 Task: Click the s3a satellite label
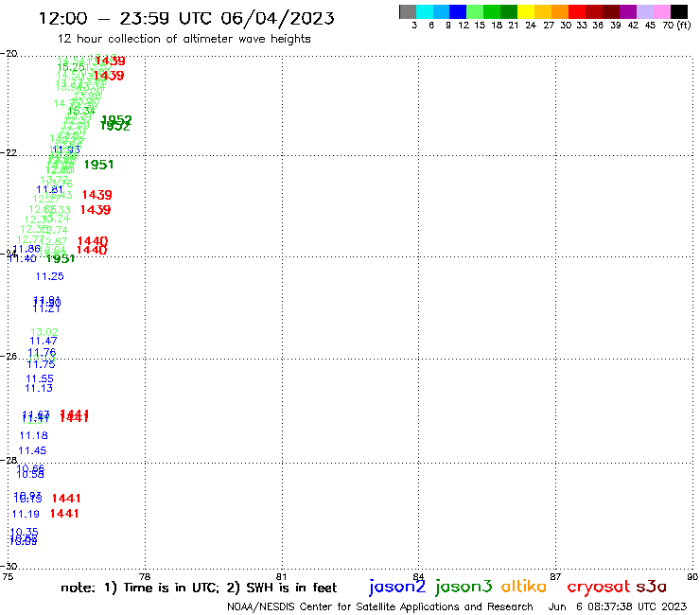pos(651,587)
